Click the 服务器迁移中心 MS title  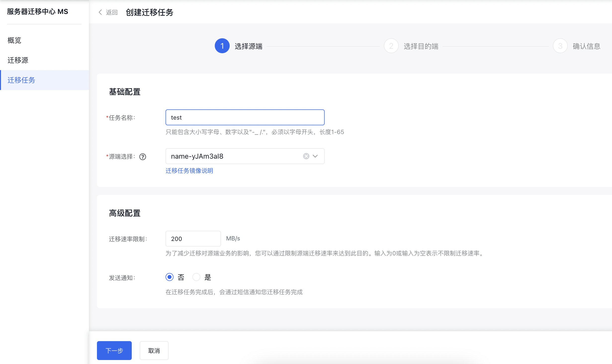click(x=38, y=12)
